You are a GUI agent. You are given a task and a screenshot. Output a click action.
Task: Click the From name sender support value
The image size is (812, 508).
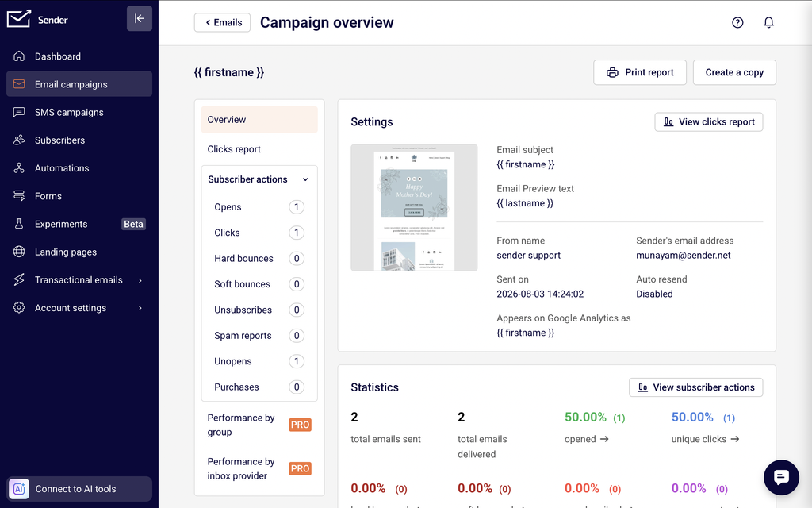click(528, 256)
